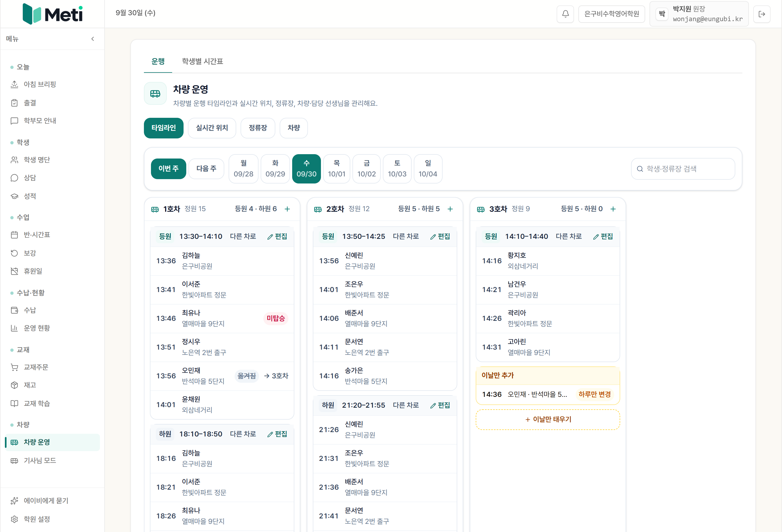Select 이번 주 week toggle
This screenshot has width=782, height=532.
coord(168,169)
